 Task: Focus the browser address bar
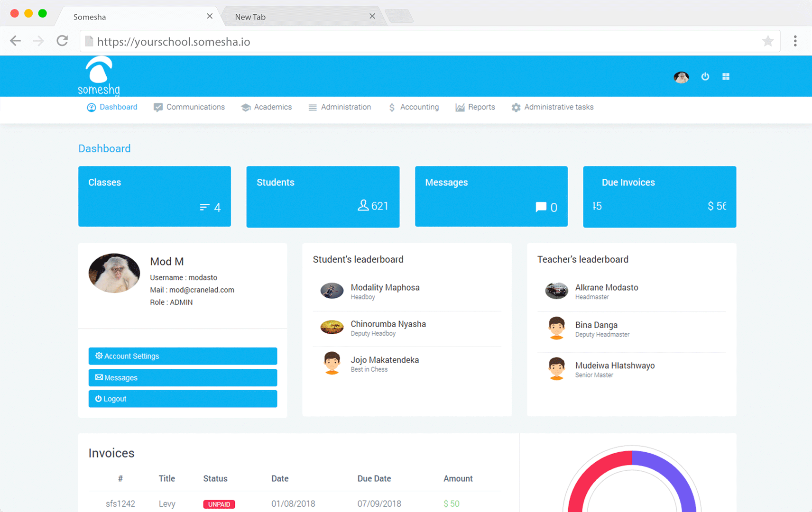pos(430,41)
